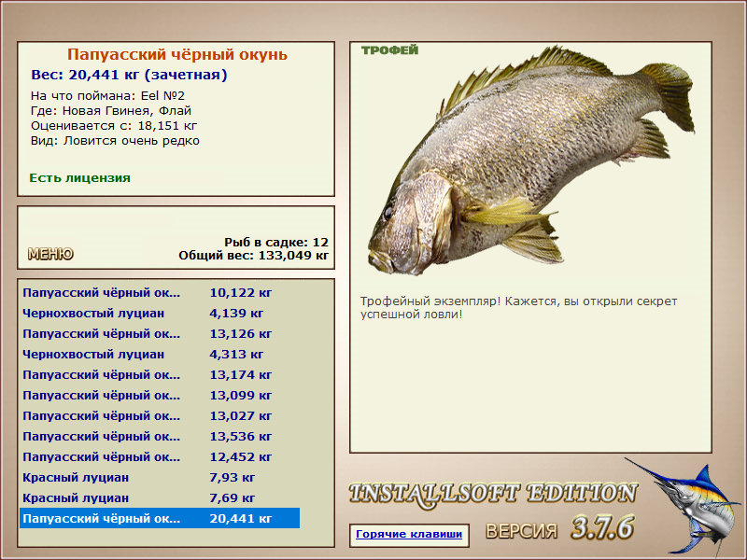Open the МЕНЮ button

[50, 254]
